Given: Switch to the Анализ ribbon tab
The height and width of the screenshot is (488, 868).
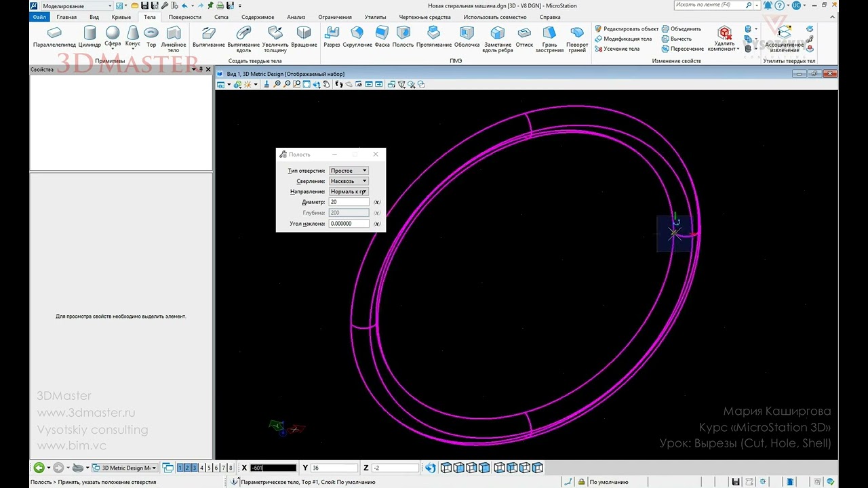Looking at the screenshot, I should click(x=296, y=17).
